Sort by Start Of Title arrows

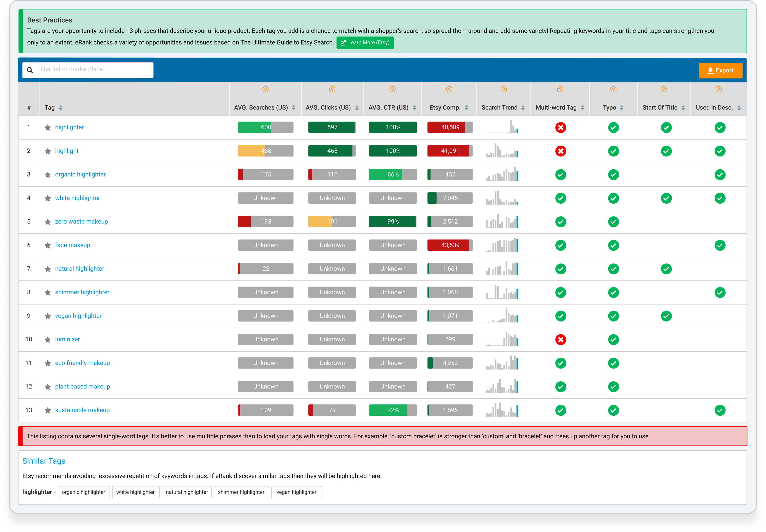(x=683, y=108)
